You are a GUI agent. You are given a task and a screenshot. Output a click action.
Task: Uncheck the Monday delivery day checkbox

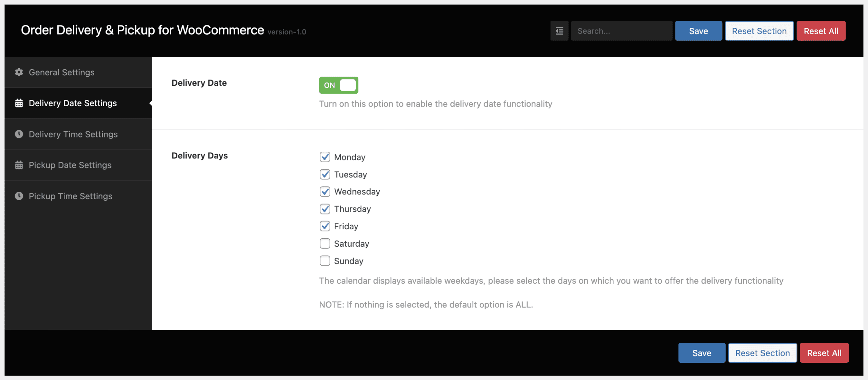(x=325, y=157)
